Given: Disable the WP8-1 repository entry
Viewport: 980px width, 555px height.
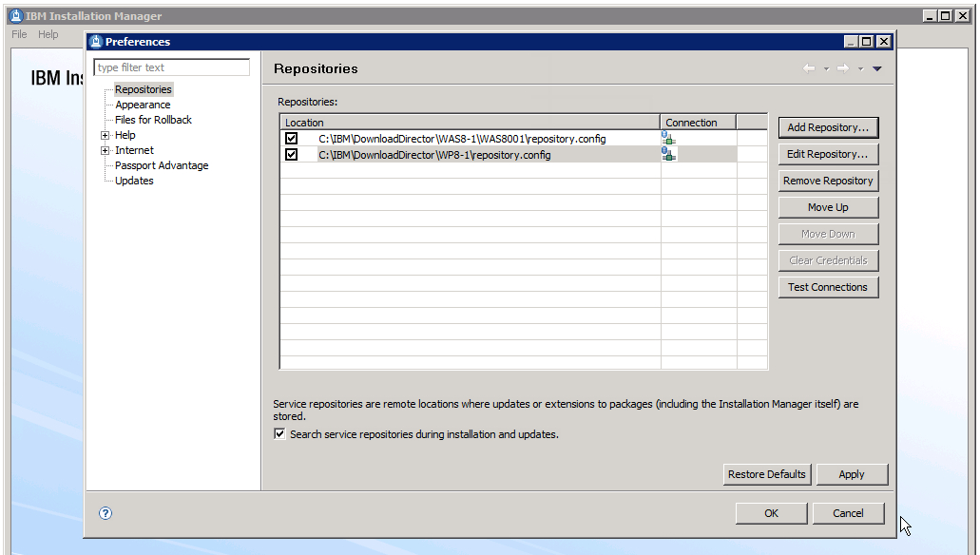Looking at the screenshot, I should click(x=292, y=154).
